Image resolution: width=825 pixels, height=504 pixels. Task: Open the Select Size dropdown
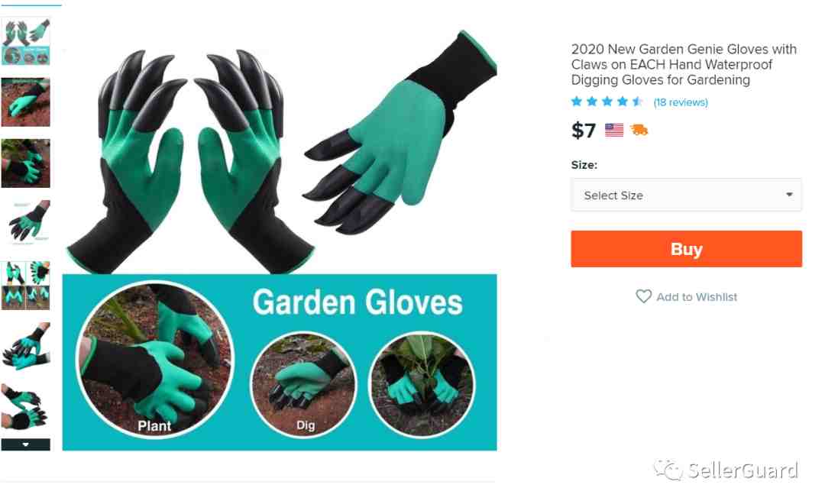tap(686, 195)
